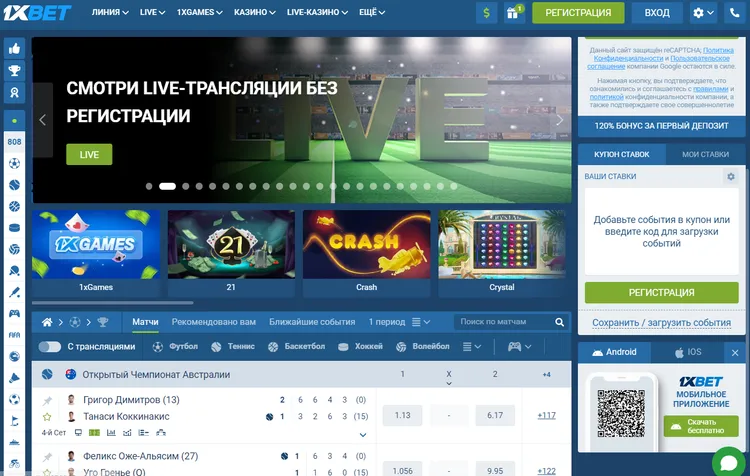This screenshot has height=476, width=750.
Task: Click the search magnifier icon in the matches search
Action: [x=559, y=322]
